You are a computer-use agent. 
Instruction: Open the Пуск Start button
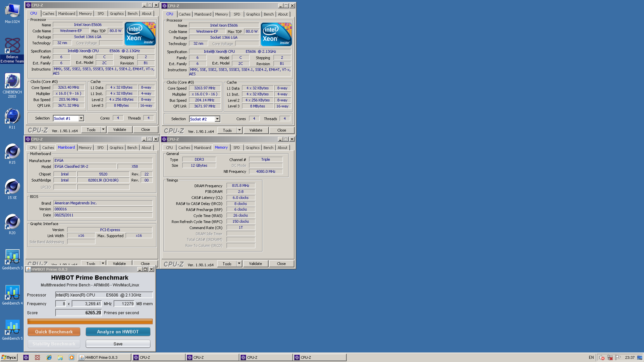[x=9, y=357]
